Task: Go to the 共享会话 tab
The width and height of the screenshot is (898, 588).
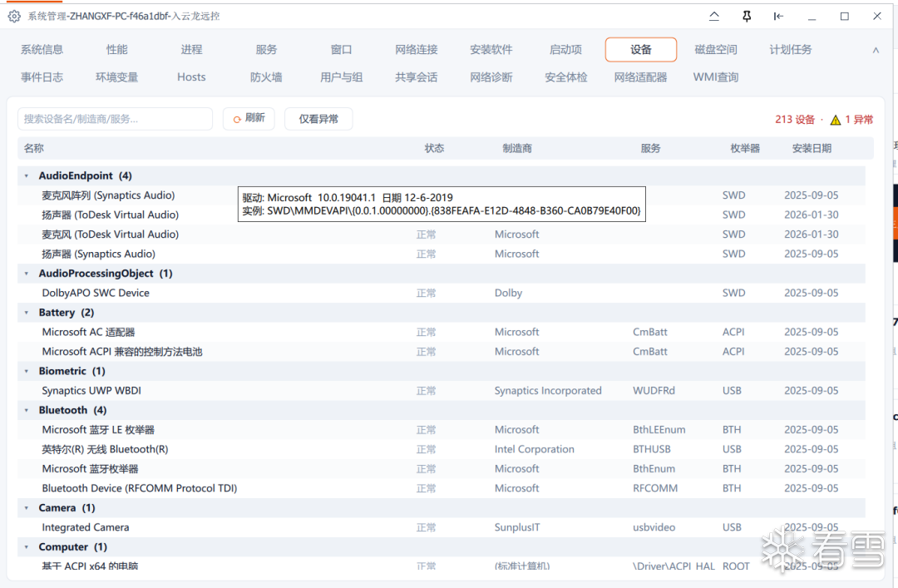Action: 417,77
